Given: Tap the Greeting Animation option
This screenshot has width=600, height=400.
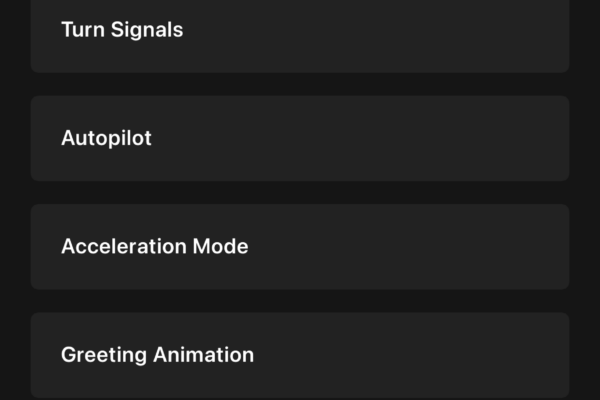Looking at the screenshot, I should tap(300, 354).
